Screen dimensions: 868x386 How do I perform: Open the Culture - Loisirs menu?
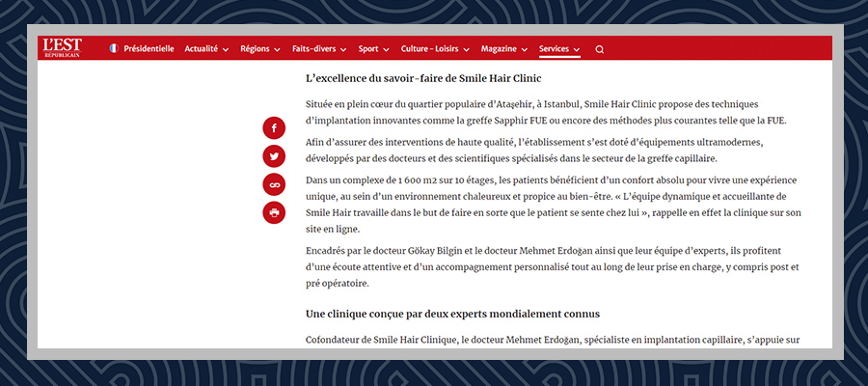(x=435, y=49)
